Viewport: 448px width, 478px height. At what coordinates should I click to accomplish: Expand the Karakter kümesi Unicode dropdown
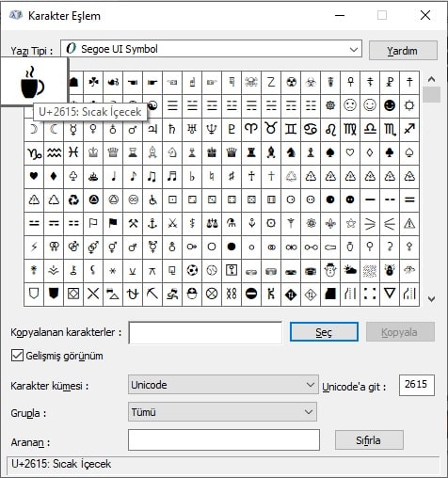pyautogui.click(x=223, y=385)
